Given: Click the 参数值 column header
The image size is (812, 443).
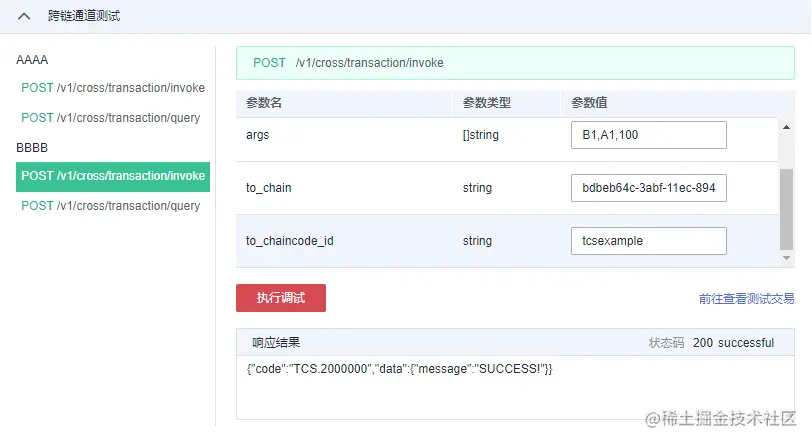Looking at the screenshot, I should pyautogui.click(x=589, y=103).
